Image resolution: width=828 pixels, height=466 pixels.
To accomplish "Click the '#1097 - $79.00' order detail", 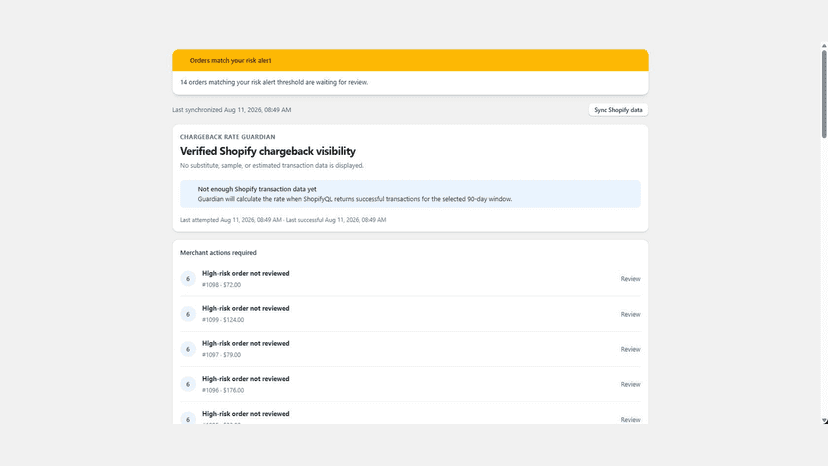I will tap(221, 355).
